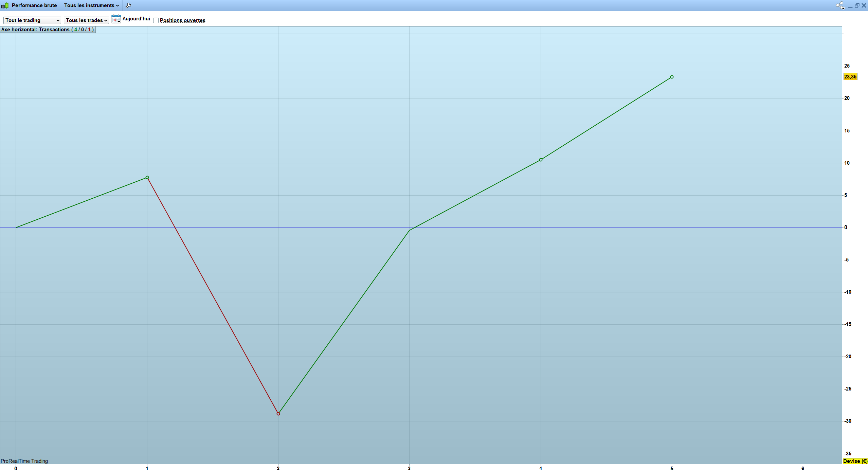Screen dimensions: 868x471
Task: Open the calendar date picker icon
Action: [116, 19]
